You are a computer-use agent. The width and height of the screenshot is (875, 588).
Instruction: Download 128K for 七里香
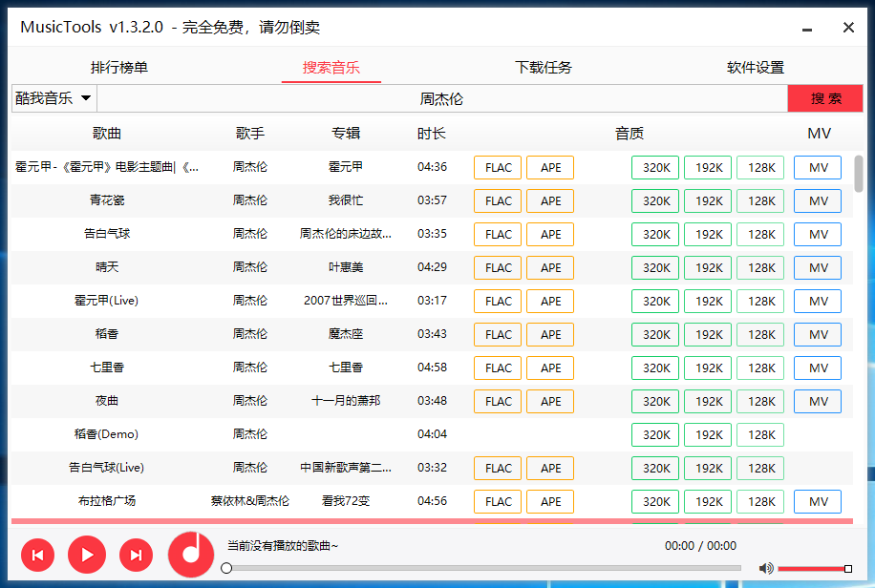[x=760, y=368]
